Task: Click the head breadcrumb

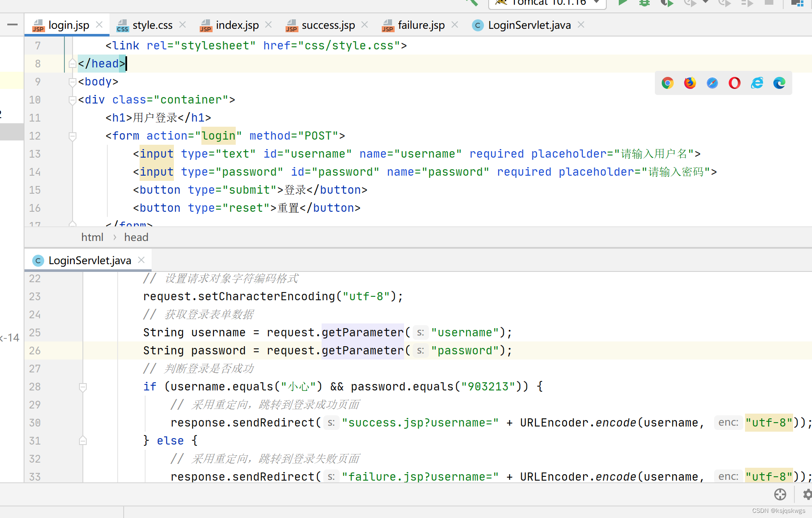Action: pyautogui.click(x=136, y=237)
